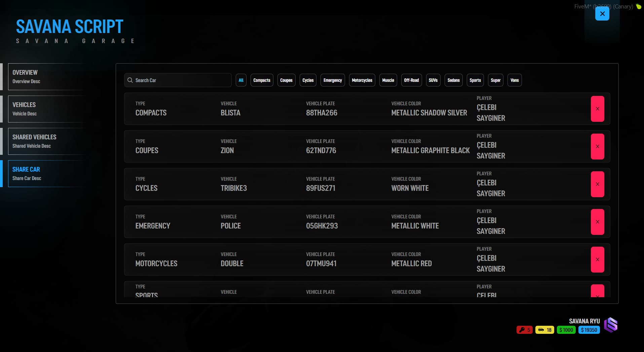The image size is (644, 352).
Task: Click color Metallic Graphite Black
Action: [x=430, y=150]
